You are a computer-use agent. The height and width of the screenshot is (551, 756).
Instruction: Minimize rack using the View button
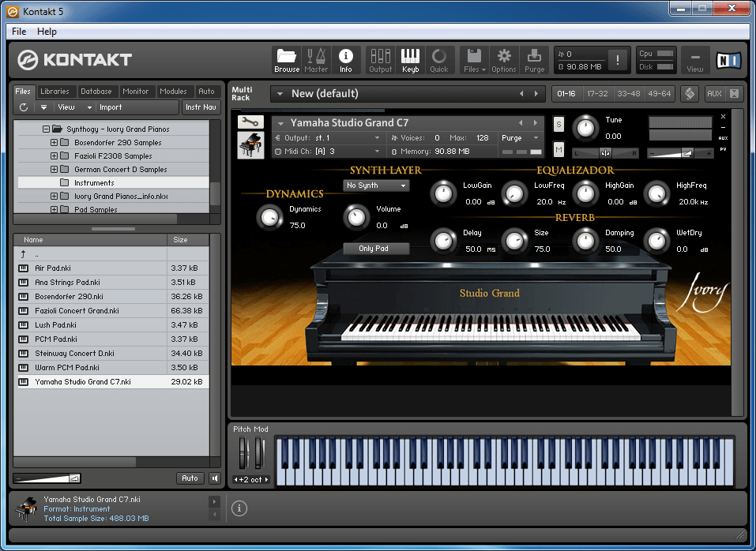click(x=694, y=61)
